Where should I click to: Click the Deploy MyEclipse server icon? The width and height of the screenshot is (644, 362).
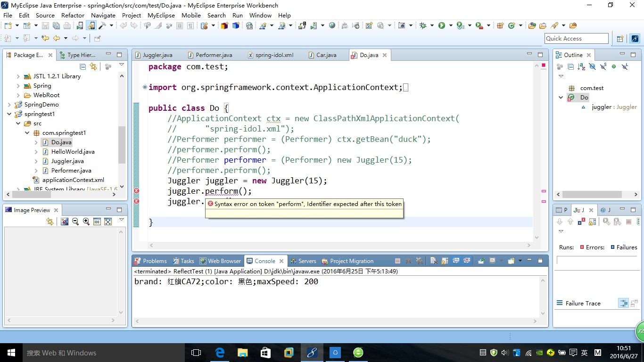[x=302, y=25]
